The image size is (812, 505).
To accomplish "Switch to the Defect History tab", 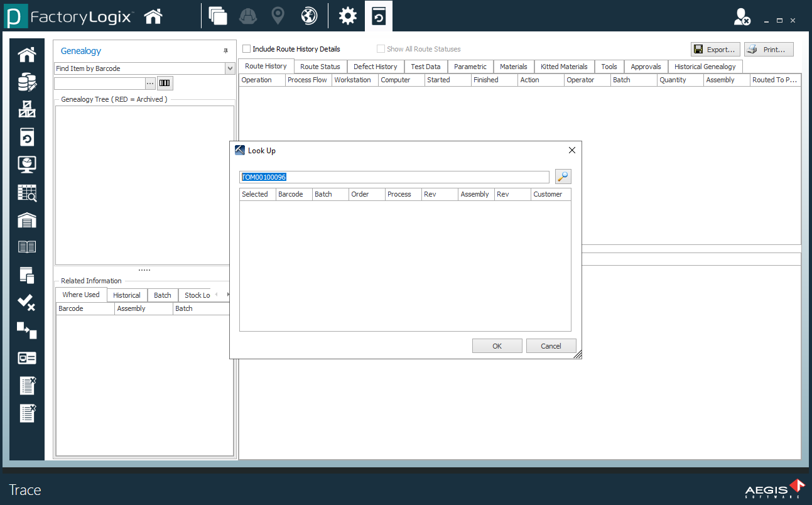I will (x=375, y=66).
